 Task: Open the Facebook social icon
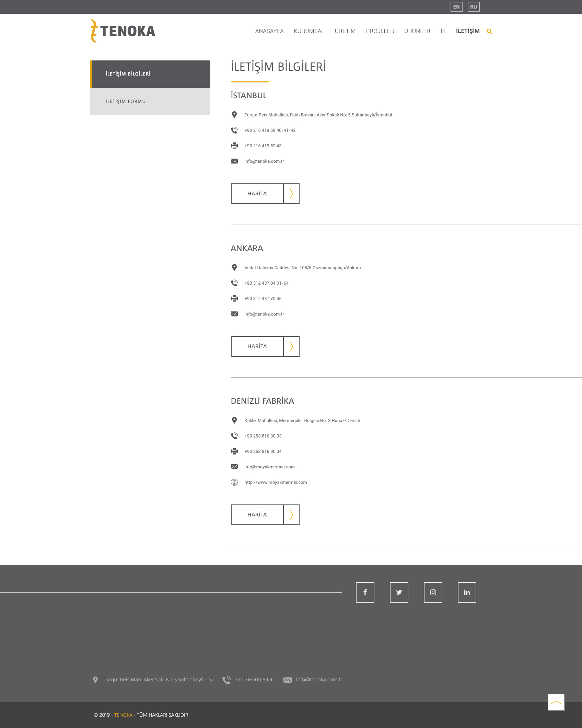[x=365, y=592]
